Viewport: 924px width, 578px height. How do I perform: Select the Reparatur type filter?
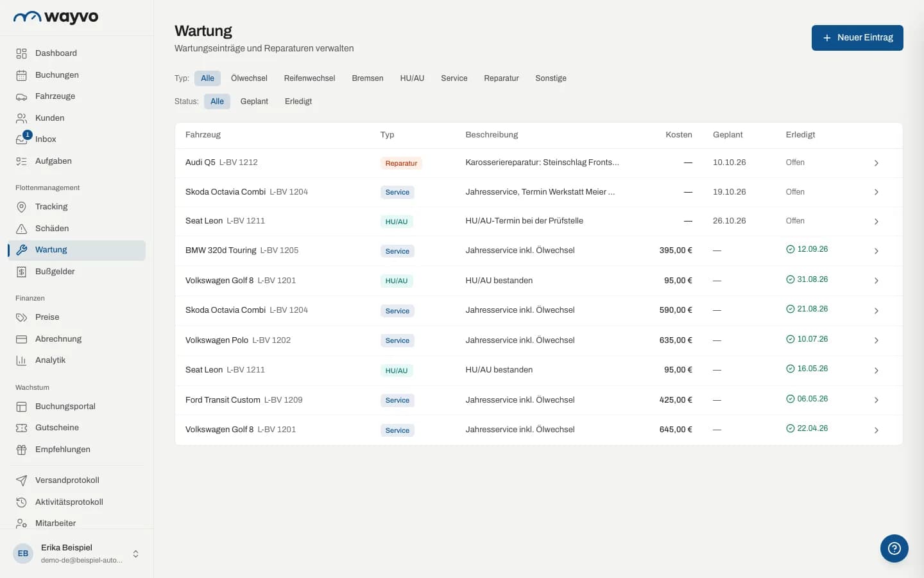coord(501,78)
